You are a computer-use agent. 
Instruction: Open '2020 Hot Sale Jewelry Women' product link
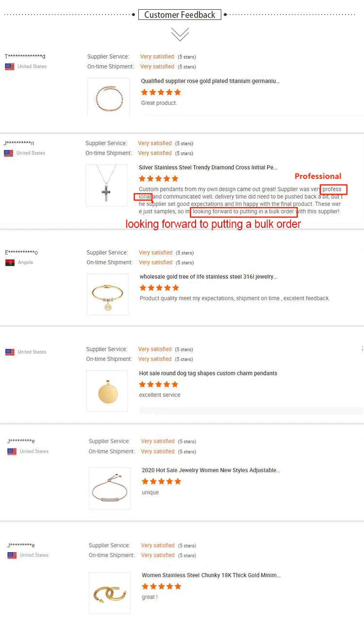tap(211, 470)
